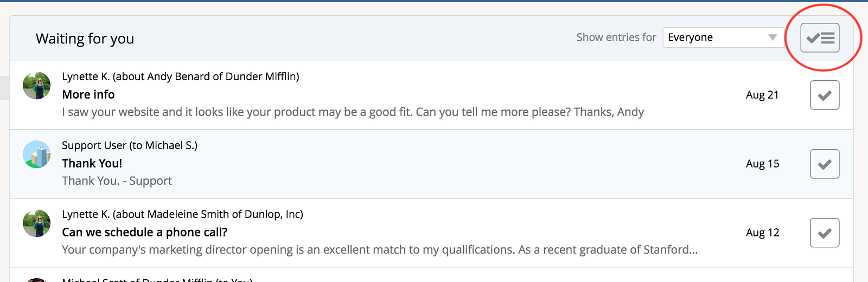Click the 'Waiting for you' heading

click(85, 39)
